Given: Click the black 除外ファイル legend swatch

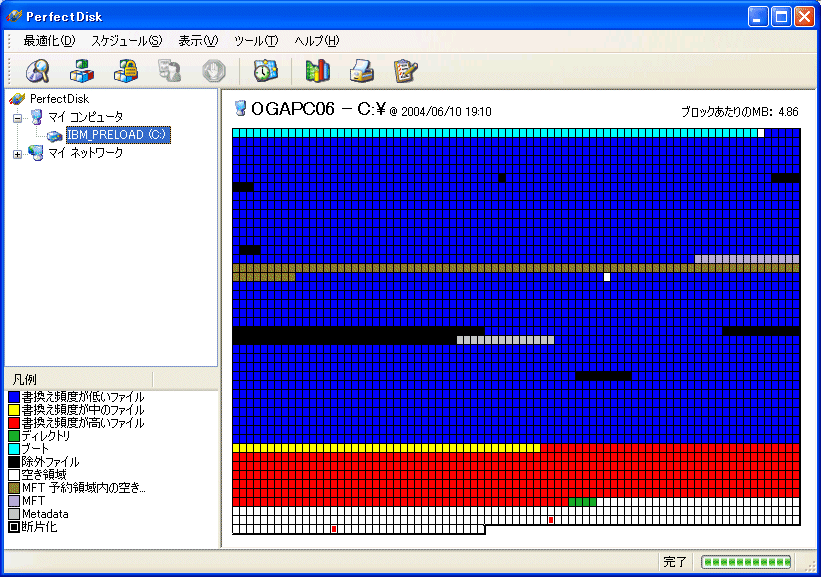Looking at the screenshot, I should pyautogui.click(x=14, y=462).
